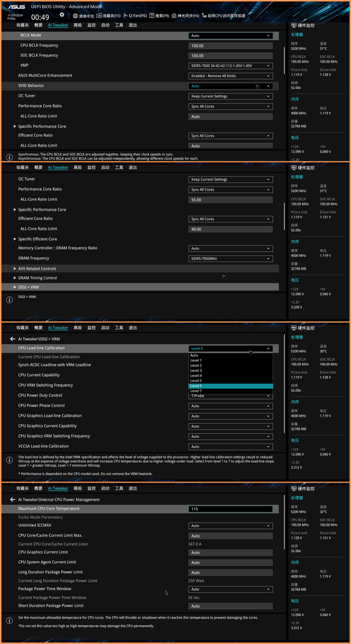Open the settings gear beside the clock
This screenshot has height=644, width=351.
[x=62, y=15]
